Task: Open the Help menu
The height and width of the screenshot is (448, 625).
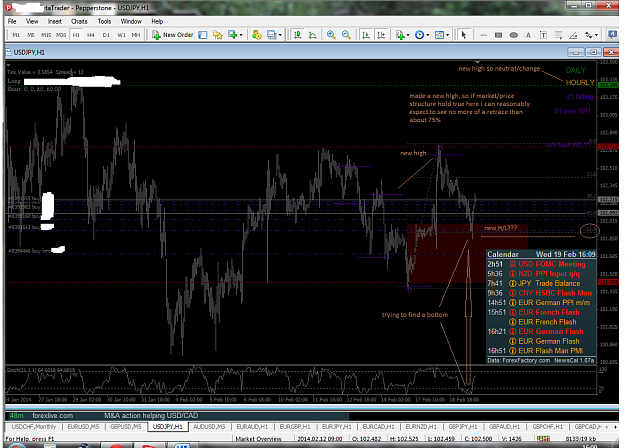Action: (x=157, y=22)
